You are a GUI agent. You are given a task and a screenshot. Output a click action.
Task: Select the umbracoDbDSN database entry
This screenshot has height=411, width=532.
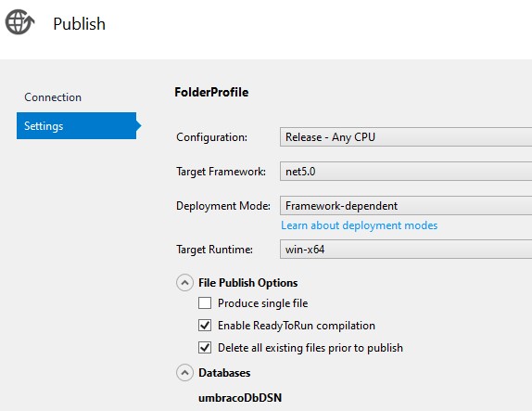(240, 398)
